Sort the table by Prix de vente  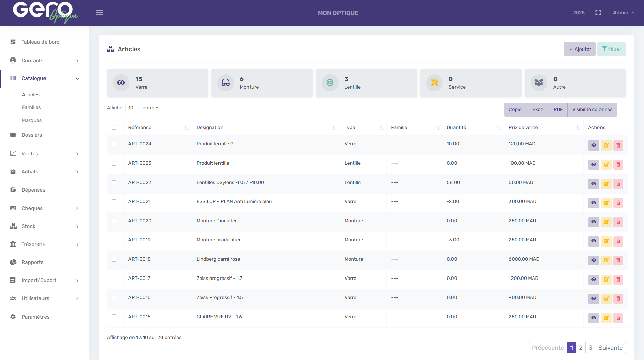pyautogui.click(x=523, y=127)
